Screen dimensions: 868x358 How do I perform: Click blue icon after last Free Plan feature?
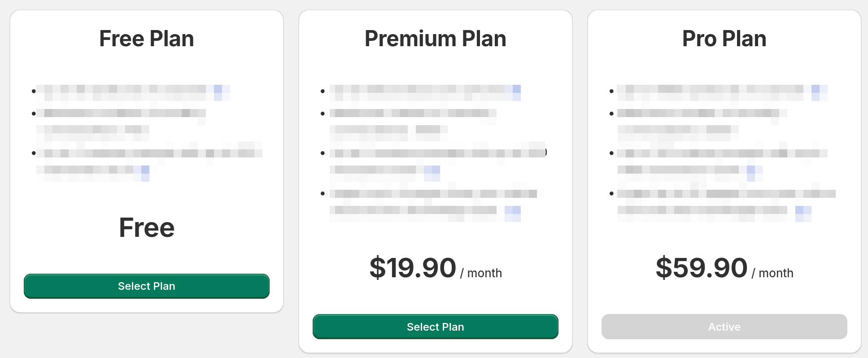tap(145, 172)
